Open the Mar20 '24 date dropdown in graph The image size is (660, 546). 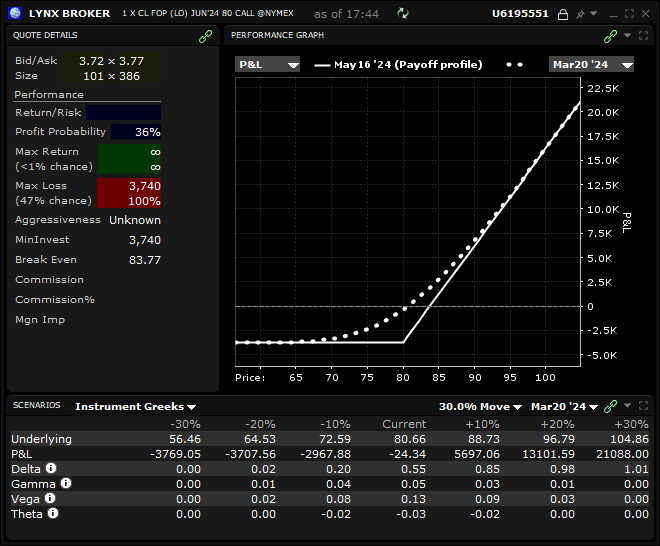[592, 64]
